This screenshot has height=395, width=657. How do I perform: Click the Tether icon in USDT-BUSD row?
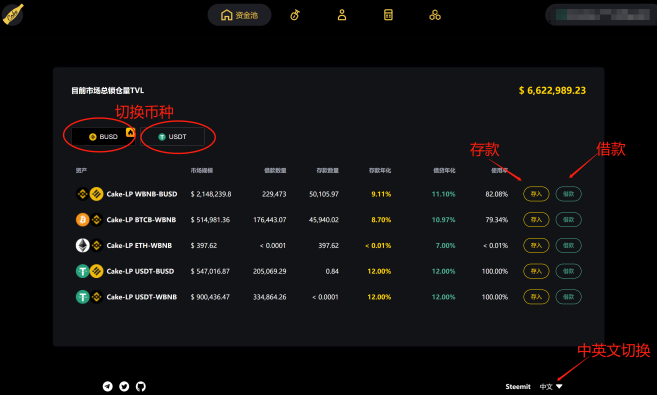pyautogui.click(x=83, y=271)
